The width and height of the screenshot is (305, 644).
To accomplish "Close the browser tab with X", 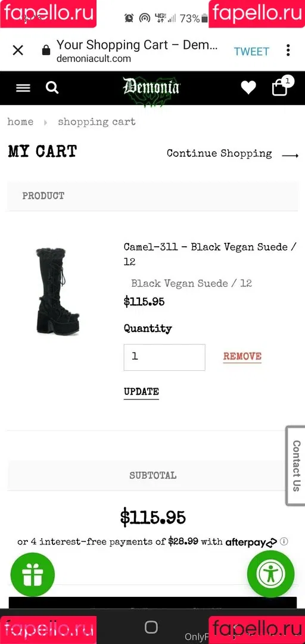I will point(18,51).
